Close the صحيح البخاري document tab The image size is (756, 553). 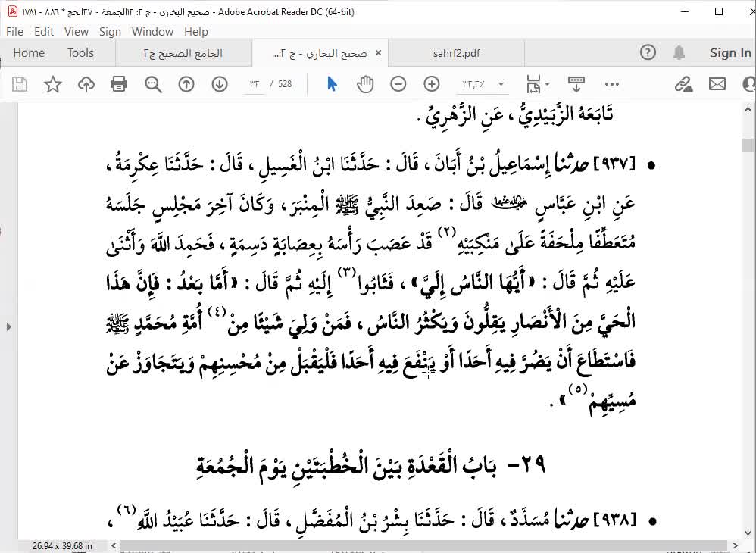point(379,52)
